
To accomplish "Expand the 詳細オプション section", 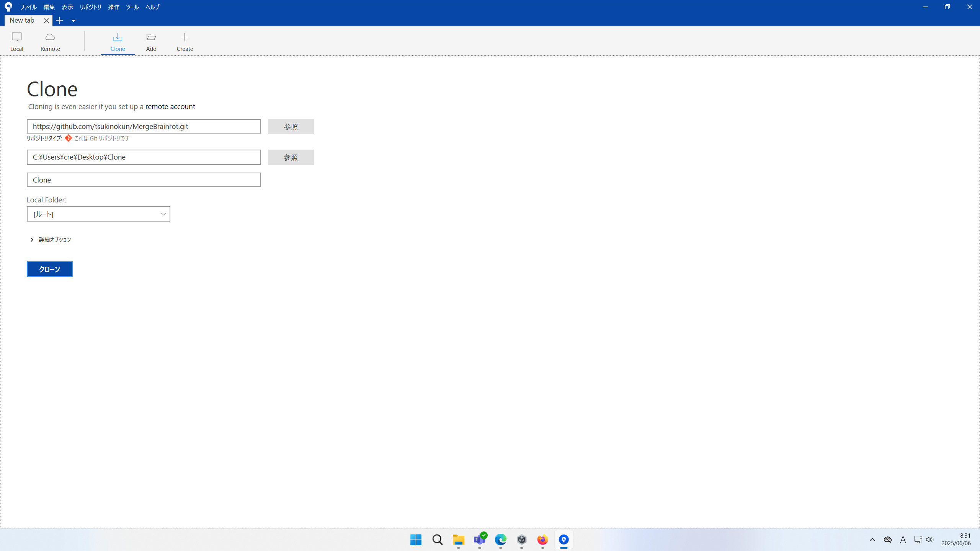I will [32, 240].
